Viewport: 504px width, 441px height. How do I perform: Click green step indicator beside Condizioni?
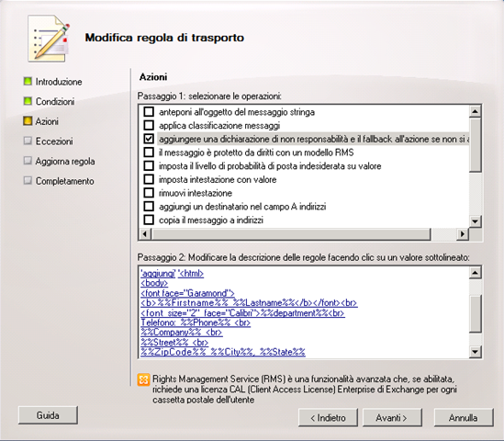point(28,101)
